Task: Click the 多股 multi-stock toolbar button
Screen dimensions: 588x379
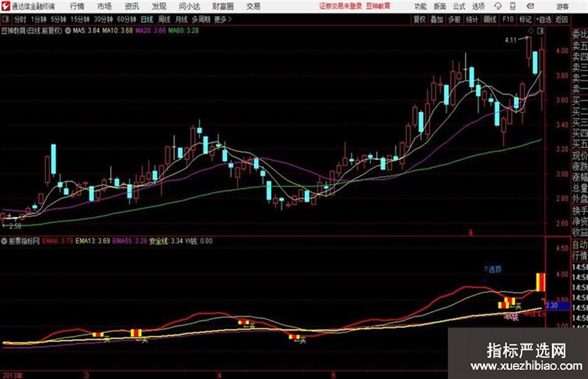Action: 454,19
